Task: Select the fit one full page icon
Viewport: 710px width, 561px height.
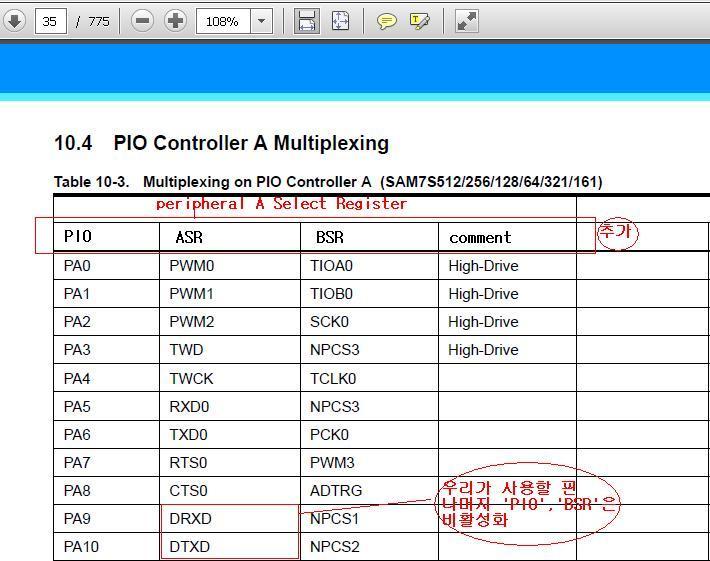Action: coord(341,21)
